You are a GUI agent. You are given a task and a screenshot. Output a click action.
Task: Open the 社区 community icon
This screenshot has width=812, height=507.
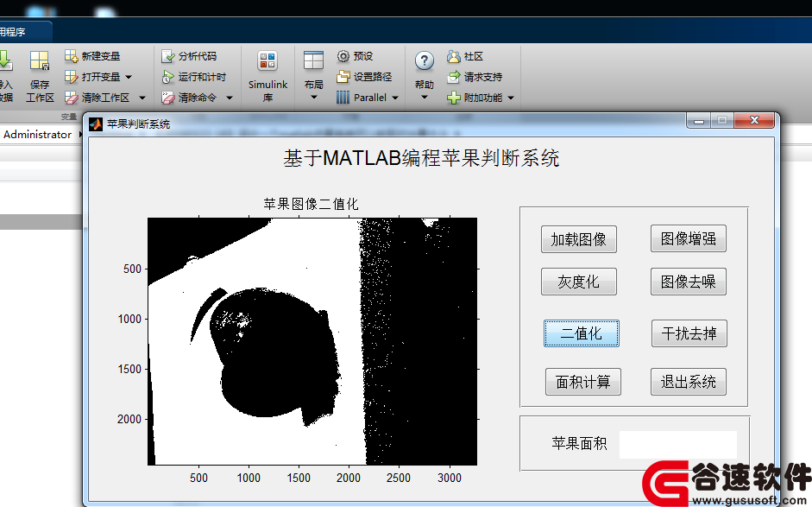(x=454, y=56)
